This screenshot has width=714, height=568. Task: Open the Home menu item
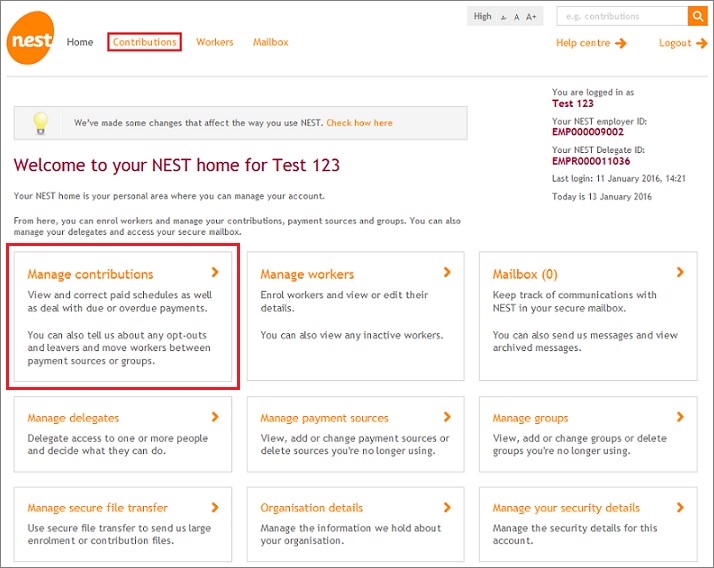(80, 42)
